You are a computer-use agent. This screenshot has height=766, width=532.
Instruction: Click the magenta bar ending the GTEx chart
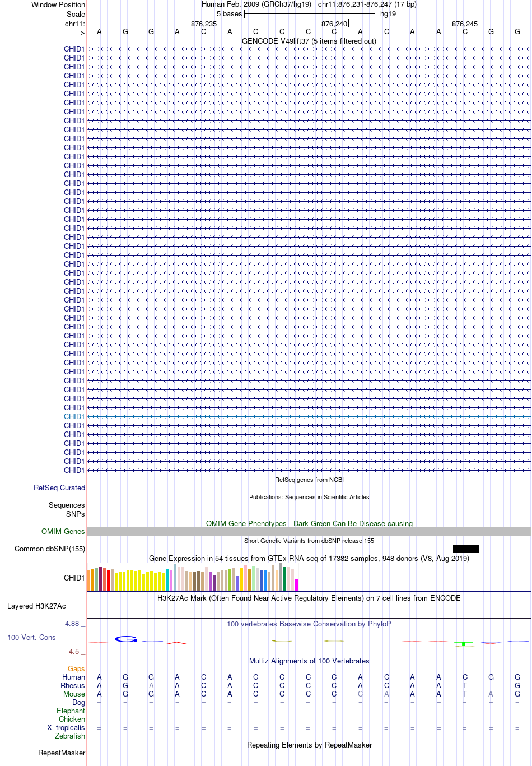click(x=297, y=584)
